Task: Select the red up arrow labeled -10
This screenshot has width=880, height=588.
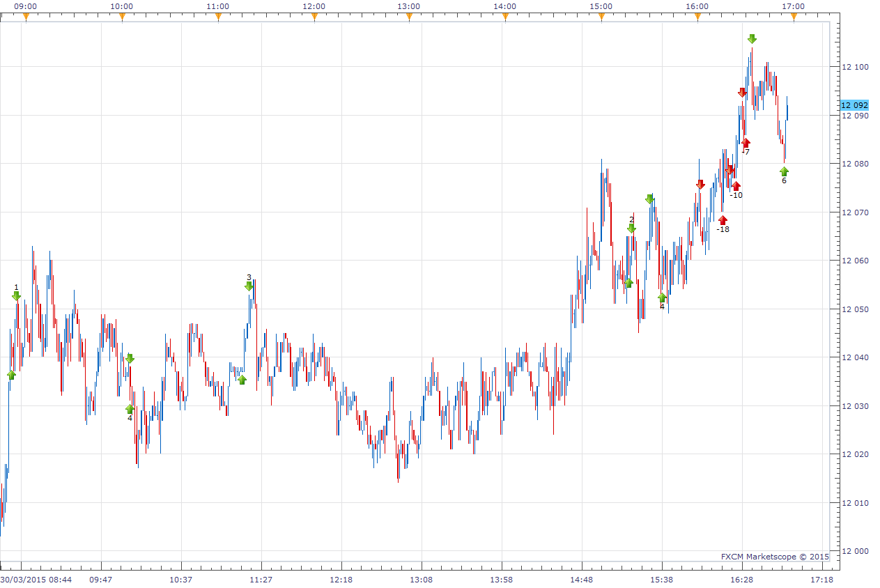Action: [736, 186]
